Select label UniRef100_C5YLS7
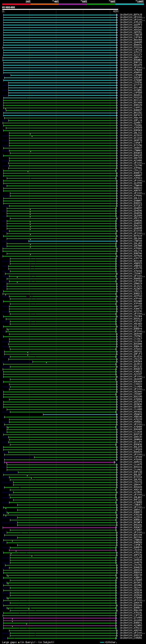This screenshot has height=644, width=146. tap(131, 170)
